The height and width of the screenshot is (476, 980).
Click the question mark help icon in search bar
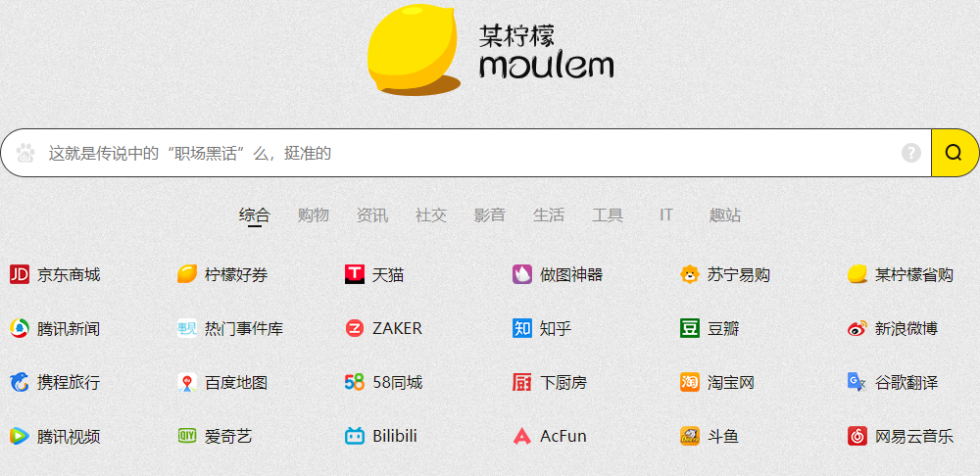pos(911,153)
